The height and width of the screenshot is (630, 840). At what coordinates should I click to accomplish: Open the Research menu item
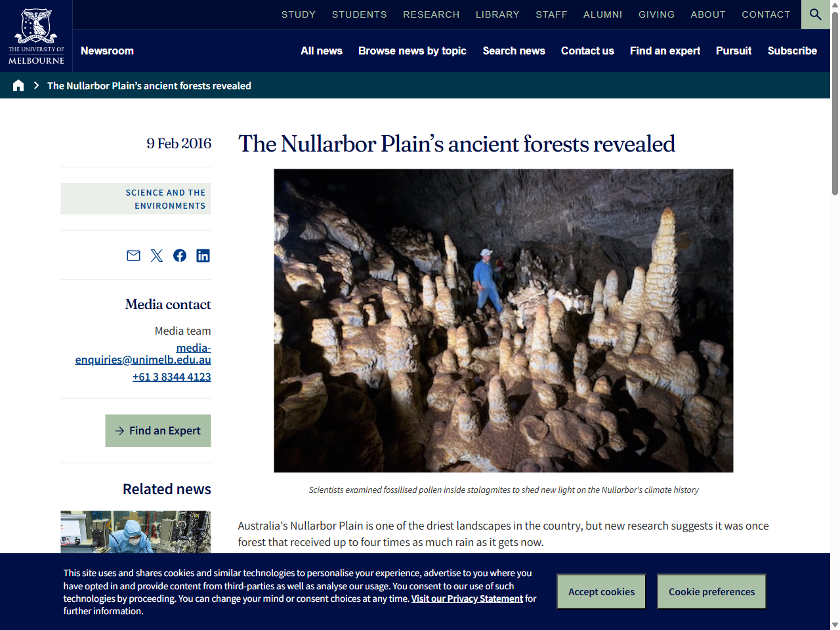tap(431, 14)
